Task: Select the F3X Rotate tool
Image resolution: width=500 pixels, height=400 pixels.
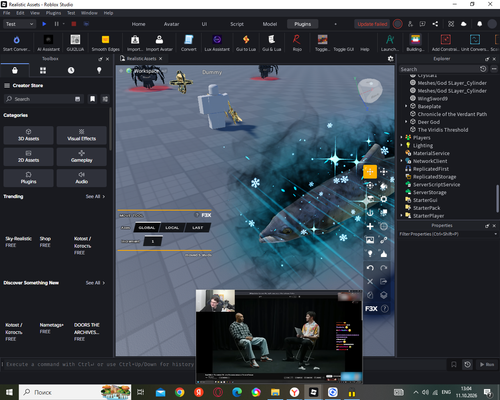Action: click(370, 185)
